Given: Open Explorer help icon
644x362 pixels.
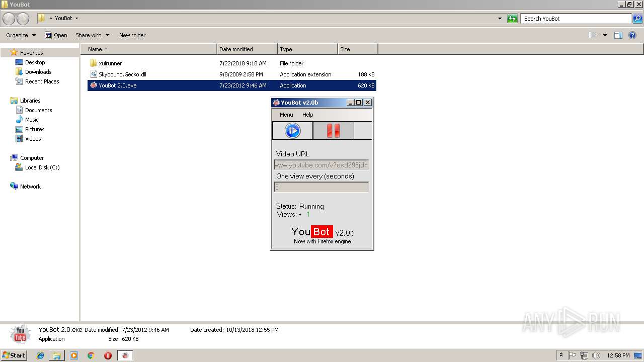Looking at the screenshot, I should [x=632, y=35].
